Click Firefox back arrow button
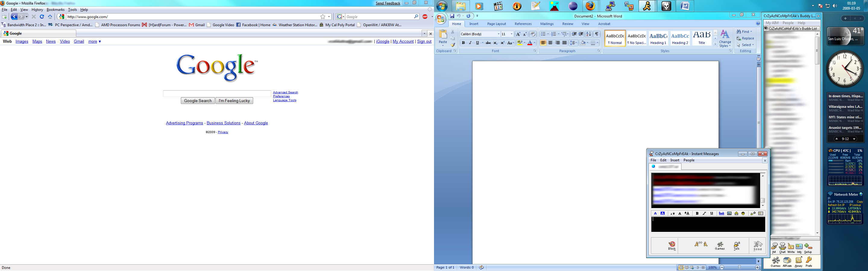This screenshot has width=868, height=271. pyautogui.click(x=14, y=17)
